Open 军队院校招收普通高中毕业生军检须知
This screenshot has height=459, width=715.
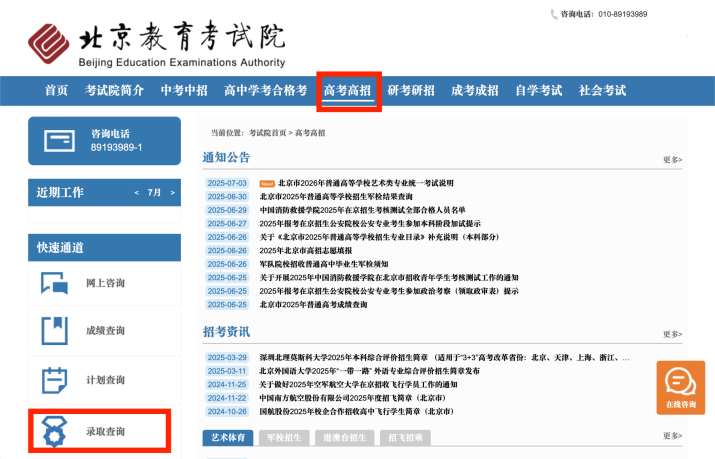click(324, 264)
